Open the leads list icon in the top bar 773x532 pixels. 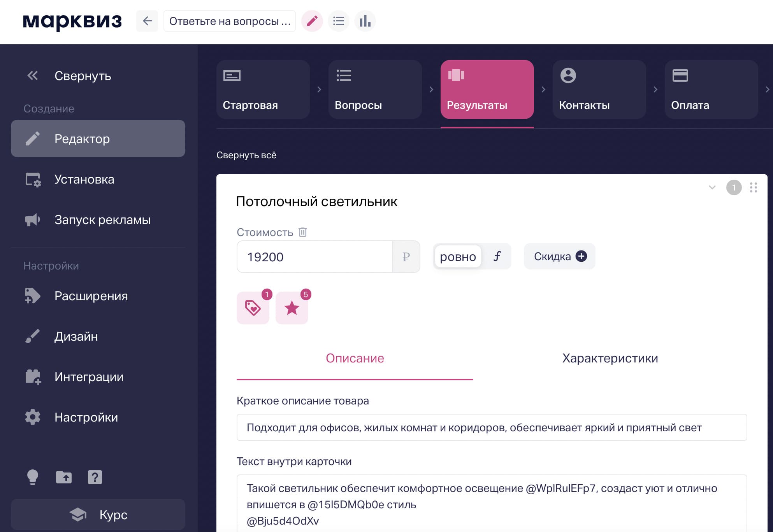(338, 21)
